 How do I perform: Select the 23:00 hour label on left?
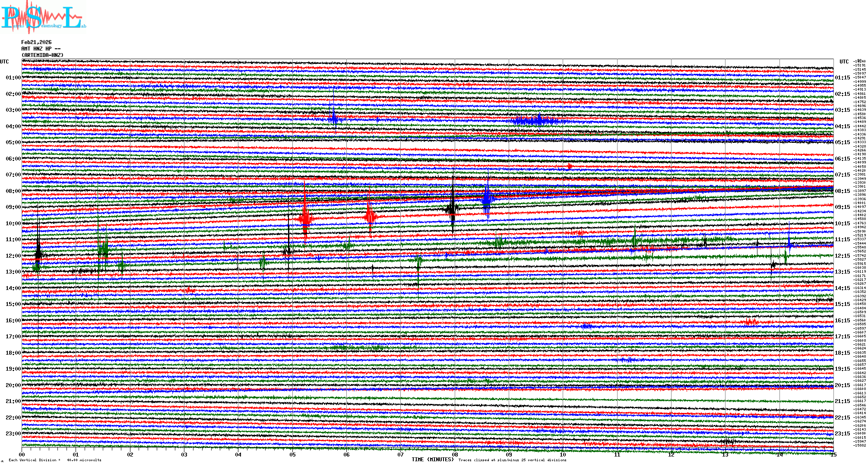[13, 434]
